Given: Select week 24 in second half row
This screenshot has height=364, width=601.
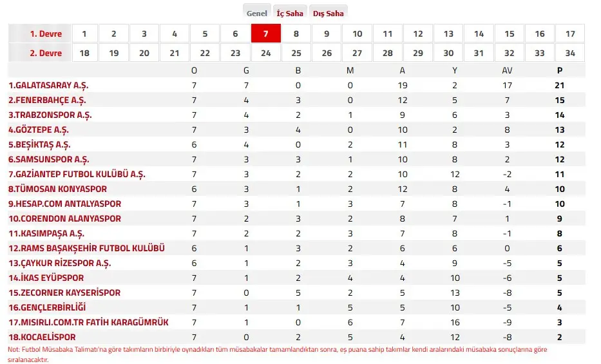Looking at the screenshot, I should pos(265,53).
